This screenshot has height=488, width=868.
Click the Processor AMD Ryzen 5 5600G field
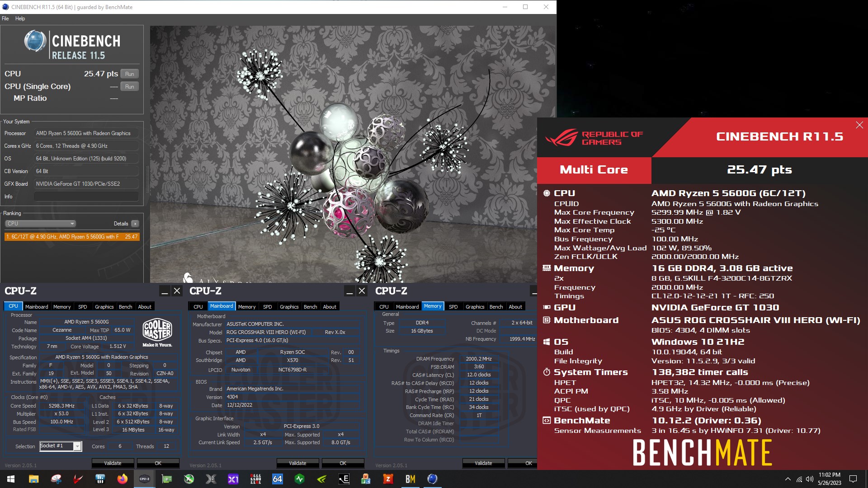(x=86, y=133)
